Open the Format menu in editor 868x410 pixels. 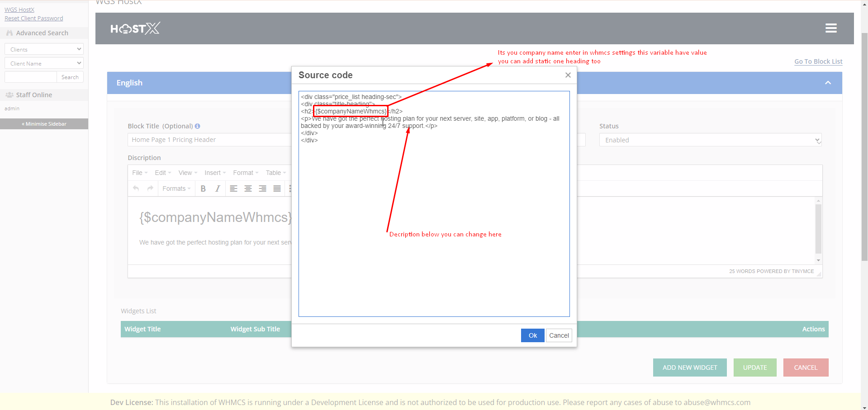245,173
